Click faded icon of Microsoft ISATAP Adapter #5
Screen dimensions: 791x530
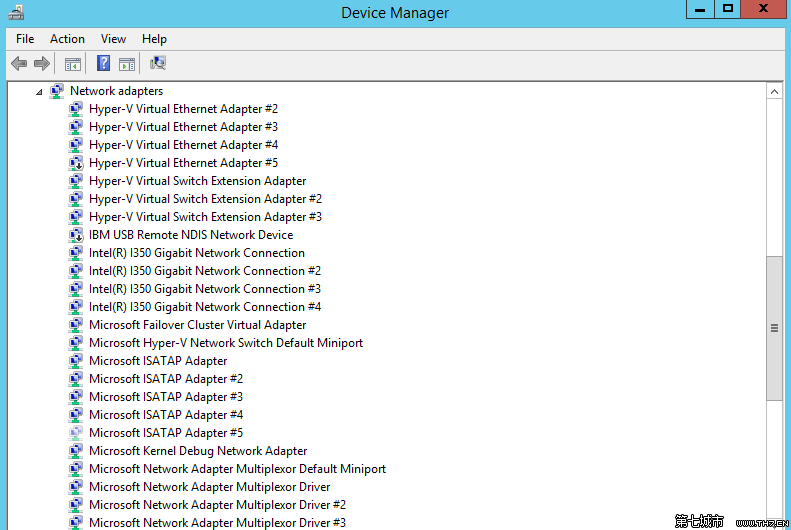tap(76, 433)
